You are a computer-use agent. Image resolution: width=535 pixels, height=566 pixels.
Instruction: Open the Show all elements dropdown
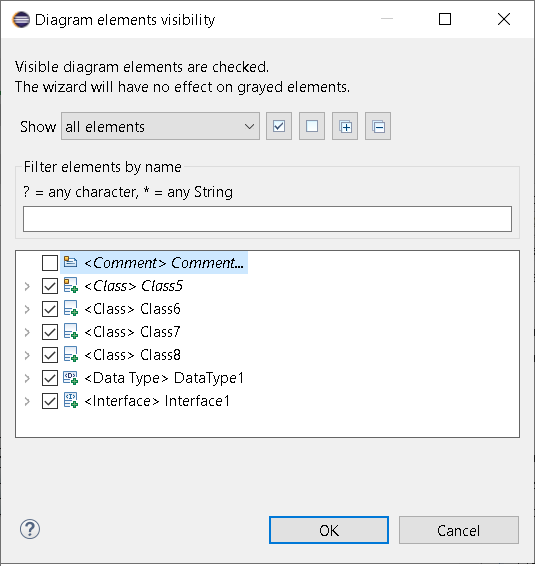160,126
